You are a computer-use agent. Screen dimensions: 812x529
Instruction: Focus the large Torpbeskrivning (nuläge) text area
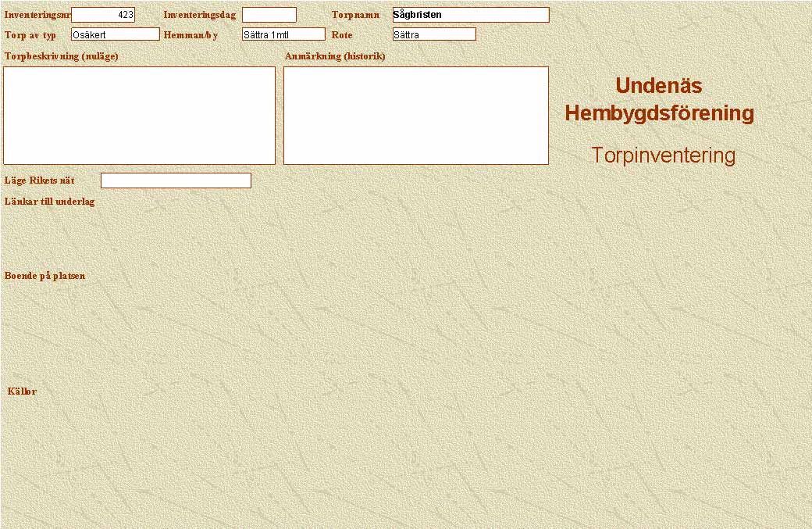pyautogui.click(x=139, y=116)
